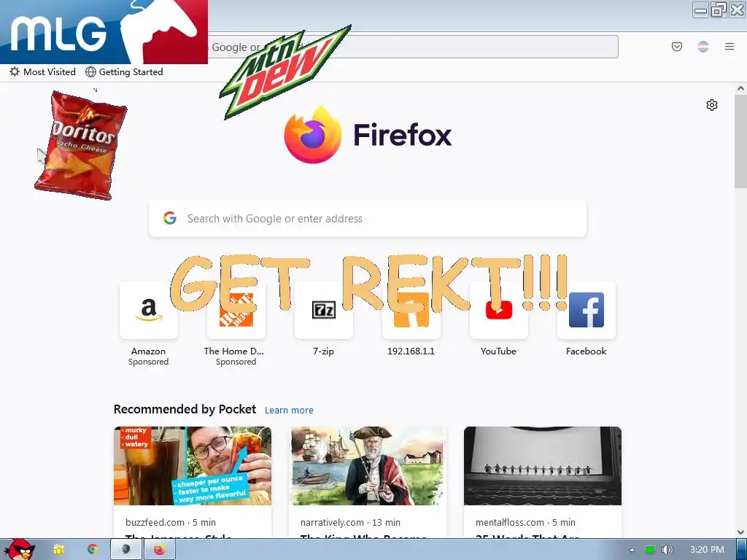
Task: Open the yellow folder taskbar icon
Action: [x=58, y=550]
